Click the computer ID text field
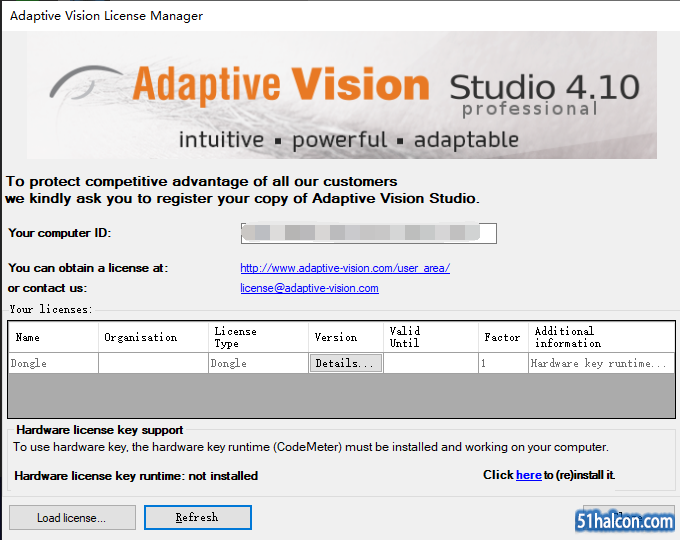The height and width of the screenshot is (540, 680). 368,233
